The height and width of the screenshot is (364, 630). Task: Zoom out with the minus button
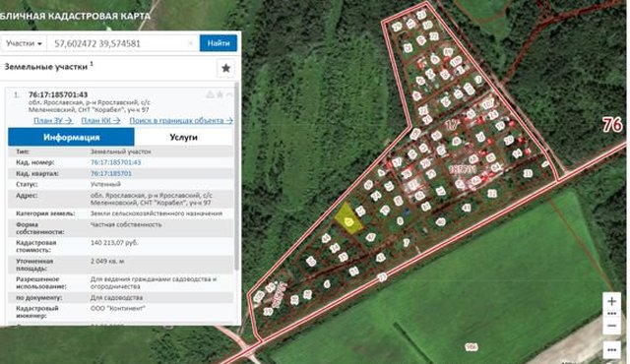click(x=611, y=326)
